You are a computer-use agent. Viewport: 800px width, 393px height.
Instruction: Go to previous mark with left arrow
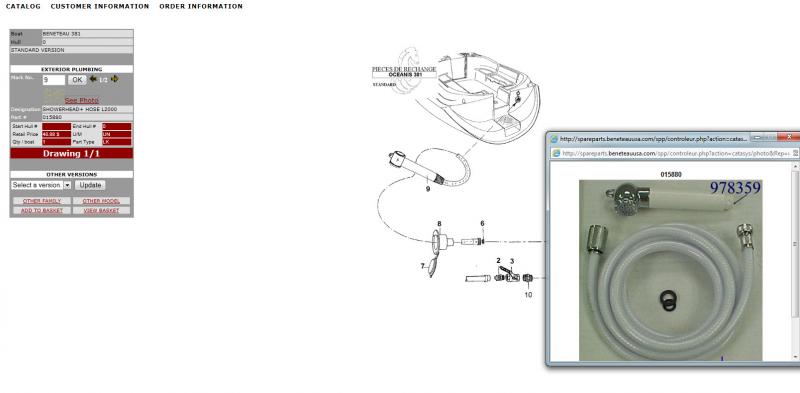point(93,79)
